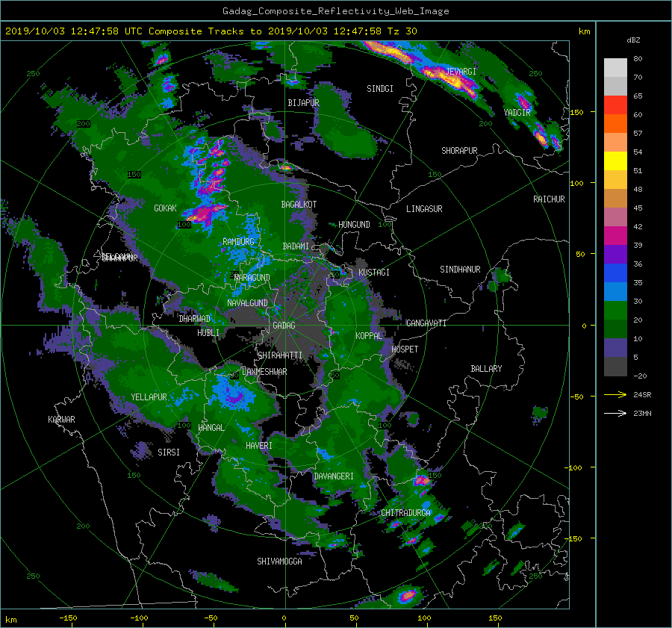Click the HAVERI city label
The width and height of the screenshot is (672, 628).
259,446
